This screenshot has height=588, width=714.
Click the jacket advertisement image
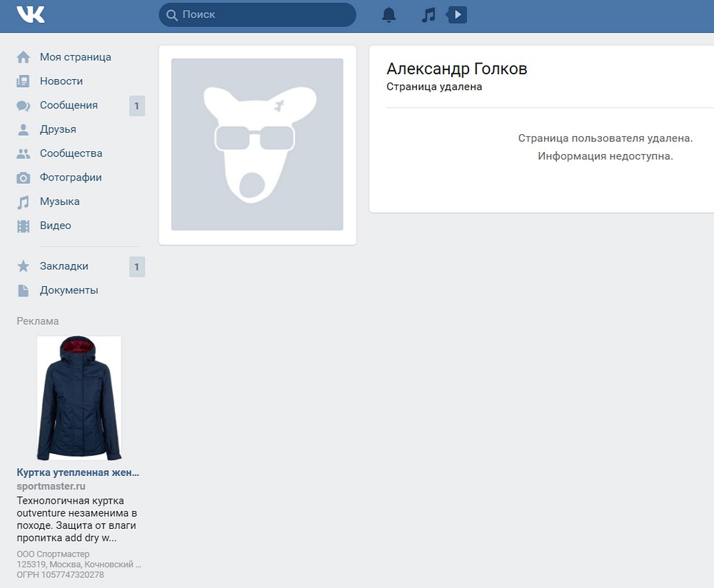click(x=79, y=398)
